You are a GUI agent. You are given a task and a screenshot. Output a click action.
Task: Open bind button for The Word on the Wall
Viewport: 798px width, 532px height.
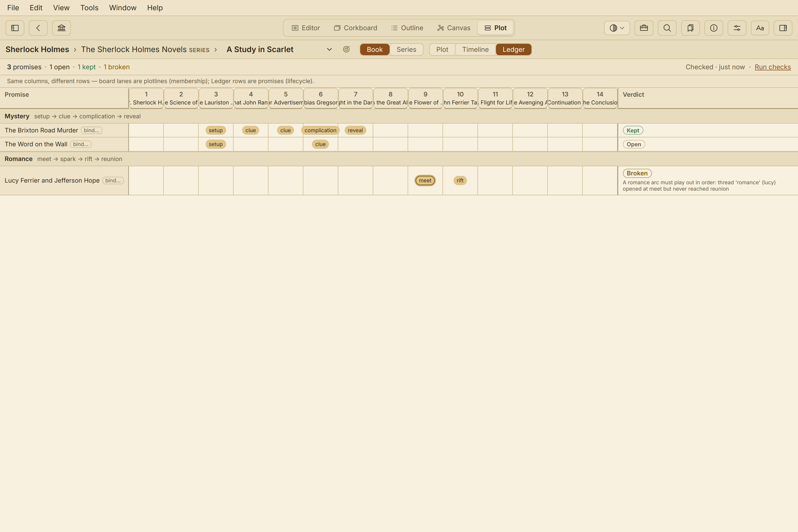click(81, 144)
